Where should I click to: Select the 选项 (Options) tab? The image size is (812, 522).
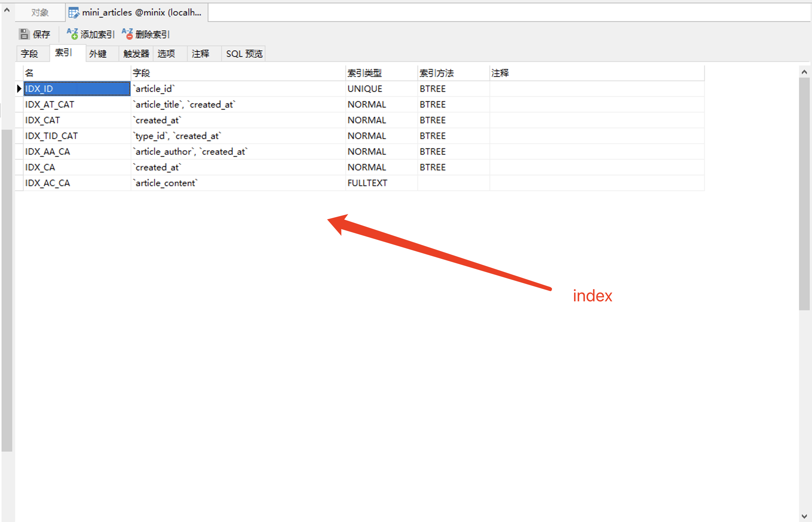[x=166, y=54]
